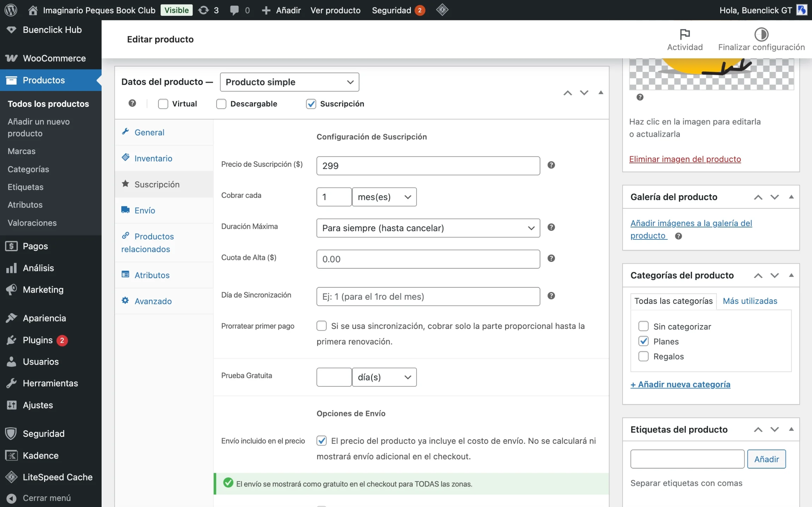Click the Finalizar configuración progress icon

tap(761, 34)
